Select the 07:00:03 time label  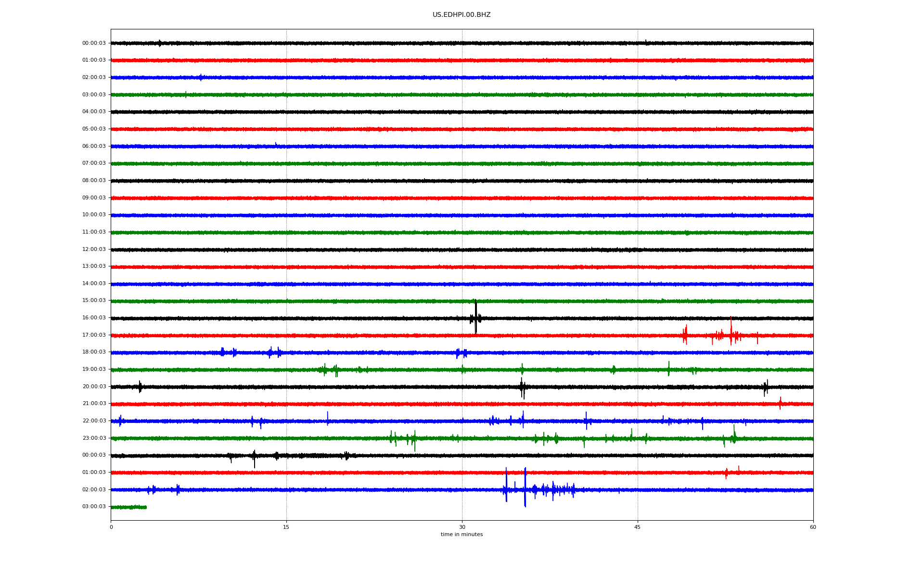94,163
